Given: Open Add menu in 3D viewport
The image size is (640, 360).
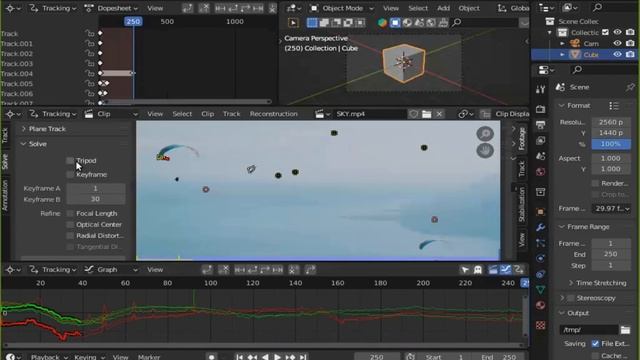Looking at the screenshot, I should (443, 8).
